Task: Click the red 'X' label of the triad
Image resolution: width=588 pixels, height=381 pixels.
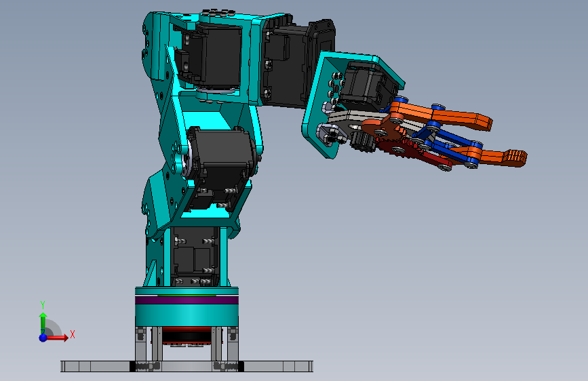Action: [73, 334]
